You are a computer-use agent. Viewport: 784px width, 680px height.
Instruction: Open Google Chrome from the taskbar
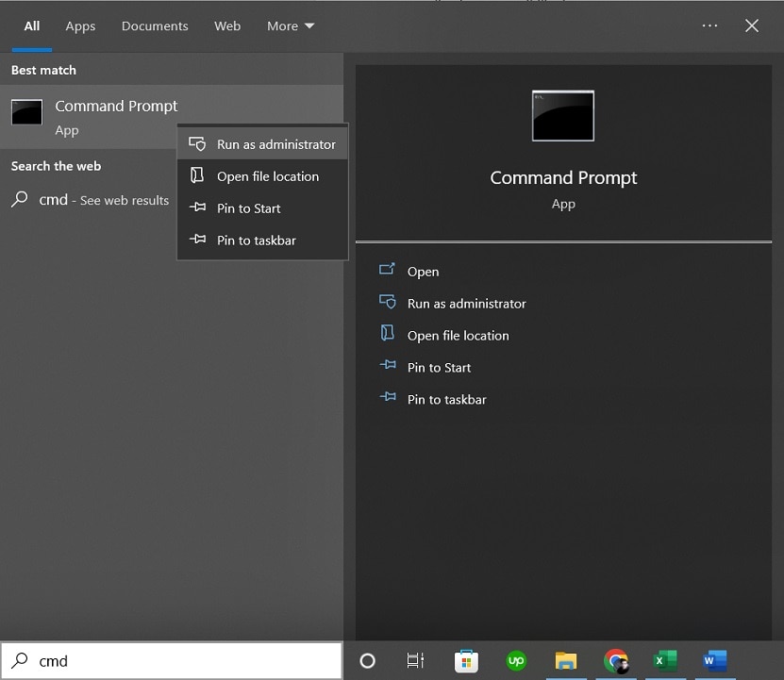pos(616,661)
